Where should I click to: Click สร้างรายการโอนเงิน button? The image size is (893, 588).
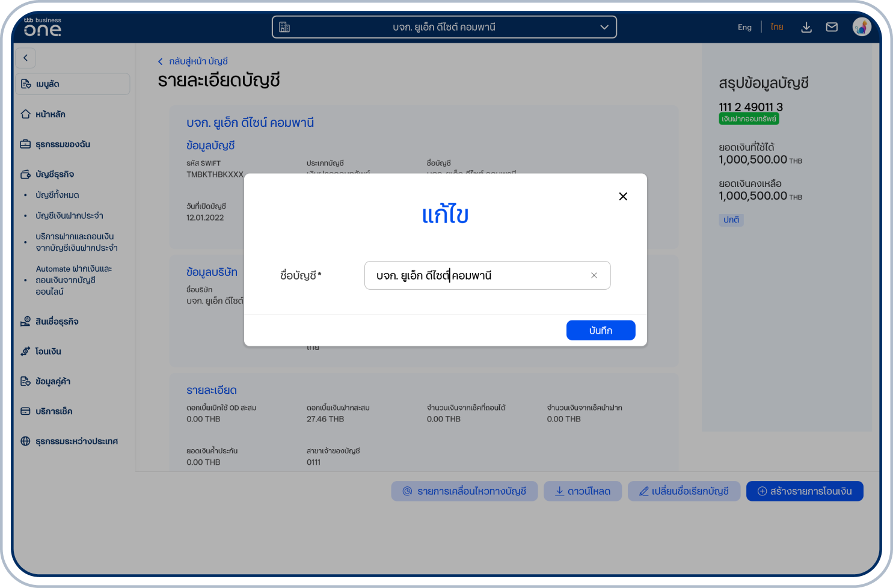804,491
